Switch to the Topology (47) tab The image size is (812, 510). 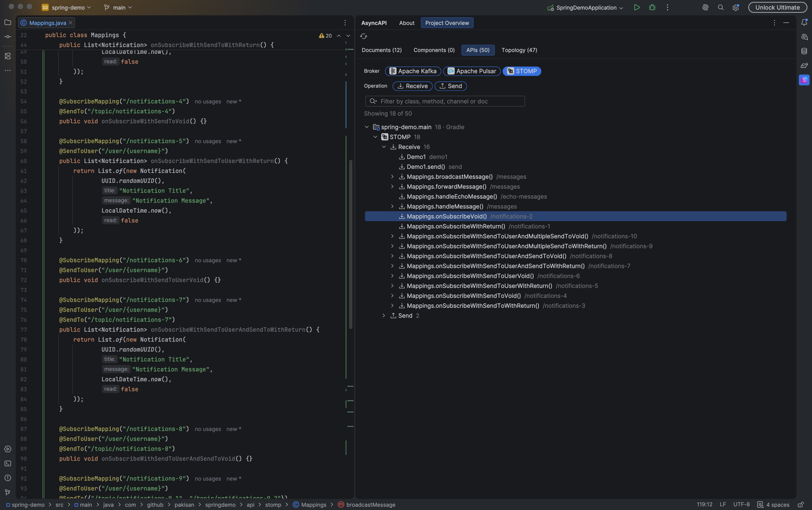point(519,50)
